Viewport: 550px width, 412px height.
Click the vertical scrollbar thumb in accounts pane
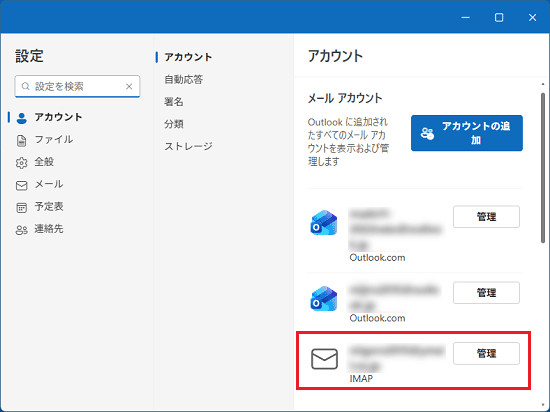(543, 168)
